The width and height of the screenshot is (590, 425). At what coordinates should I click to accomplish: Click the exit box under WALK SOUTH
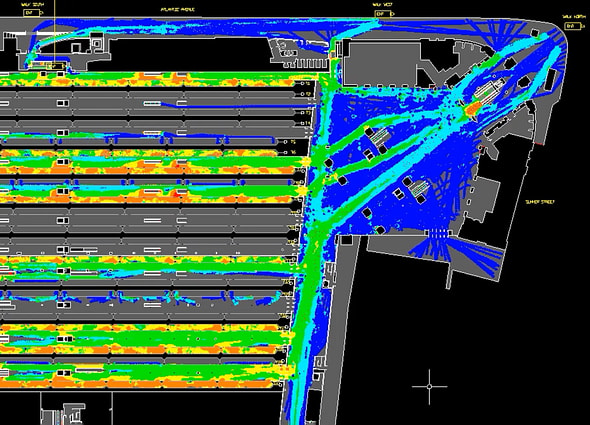[32, 13]
